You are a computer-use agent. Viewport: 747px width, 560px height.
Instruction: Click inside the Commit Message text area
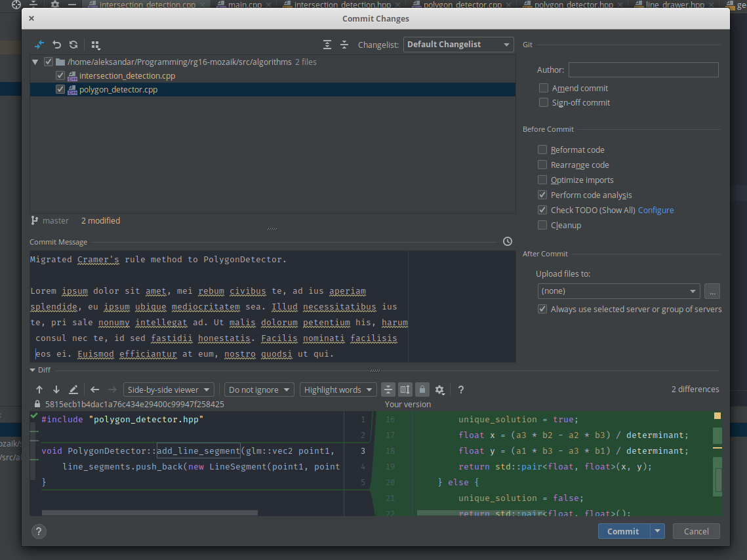point(273,306)
